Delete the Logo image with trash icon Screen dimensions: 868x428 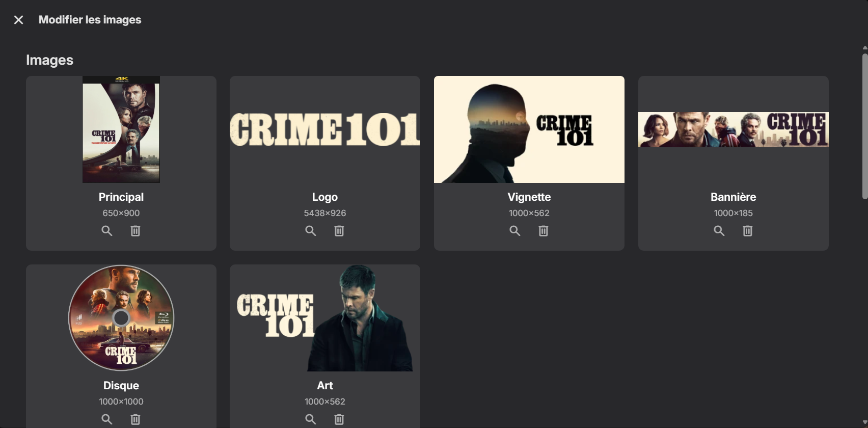(339, 231)
